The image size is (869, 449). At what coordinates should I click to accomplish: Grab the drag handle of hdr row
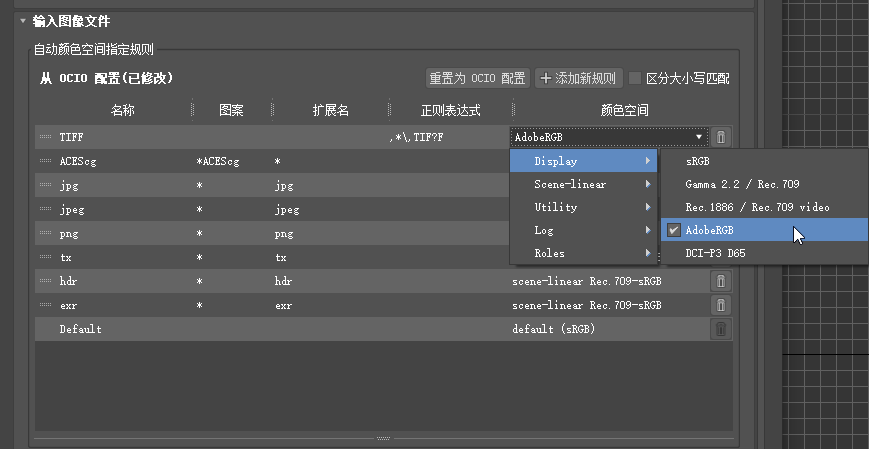[x=46, y=281]
